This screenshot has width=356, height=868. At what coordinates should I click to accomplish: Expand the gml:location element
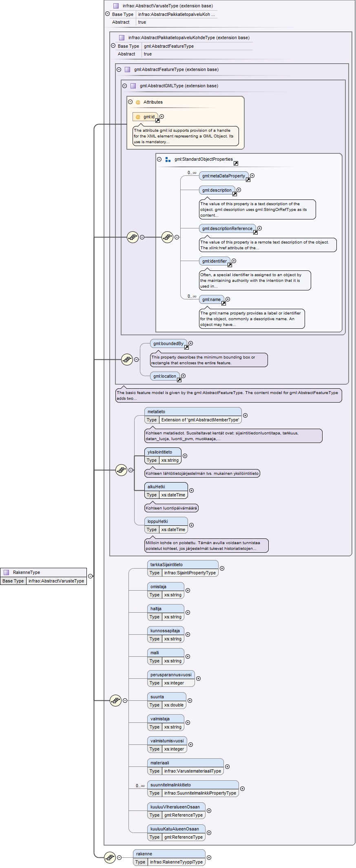[184, 376]
